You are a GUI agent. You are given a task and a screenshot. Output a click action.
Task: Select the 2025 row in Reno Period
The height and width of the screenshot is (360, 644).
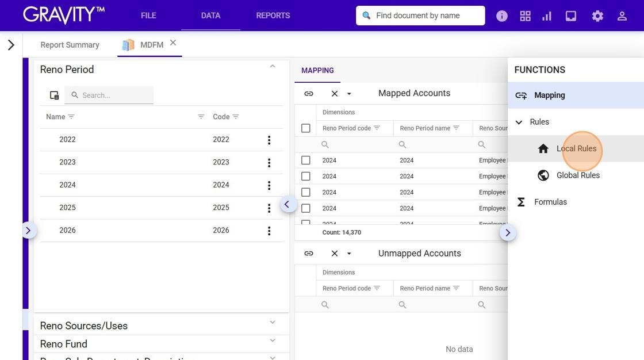[x=162, y=208]
